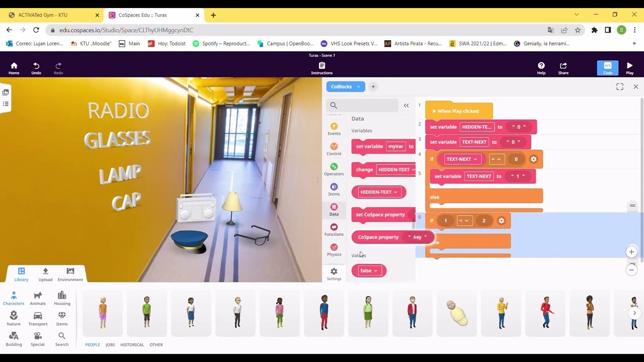644x362 pixels.
Task: Open the object list icon
Action: (6, 104)
